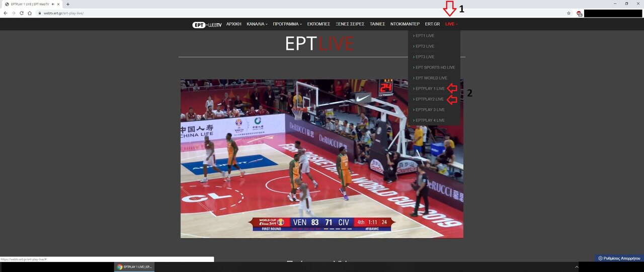
Task: Choose EPT SPORTS HD LIVE channel
Action: click(434, 67)
